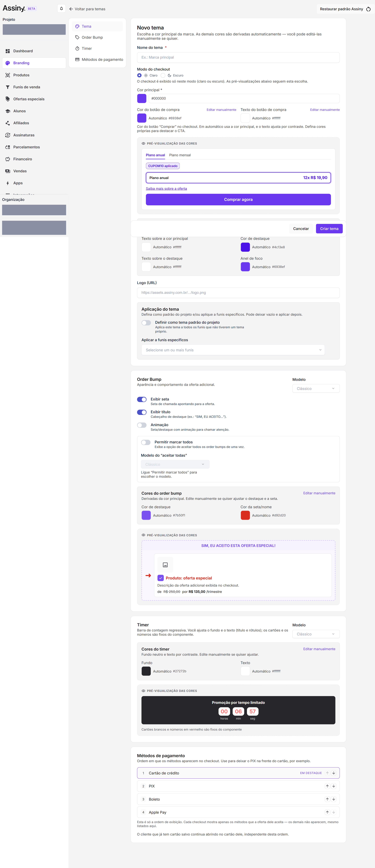Viewport: 375px width, 868px height.
Task: Click the Criar tema button
Action: 329,229
